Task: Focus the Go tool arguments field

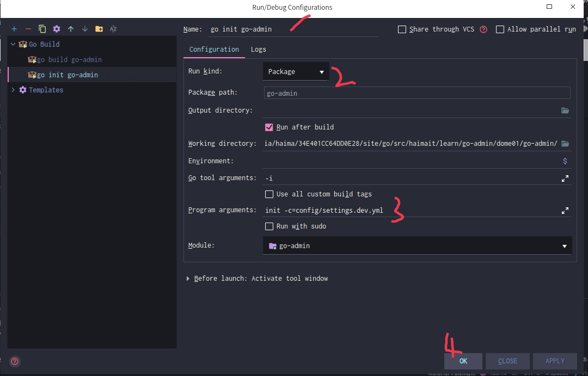Action: tap(412, 178)
